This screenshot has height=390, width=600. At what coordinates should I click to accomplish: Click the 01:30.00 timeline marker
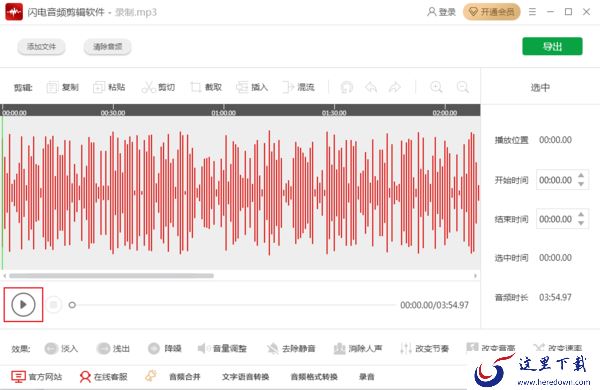pos(334,113)
